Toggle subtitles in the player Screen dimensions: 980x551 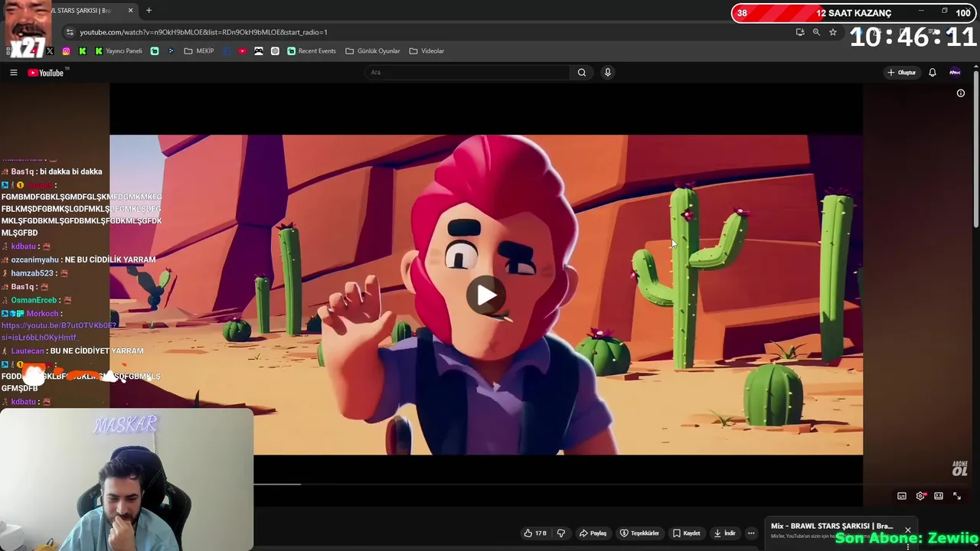tap(902, 496)
